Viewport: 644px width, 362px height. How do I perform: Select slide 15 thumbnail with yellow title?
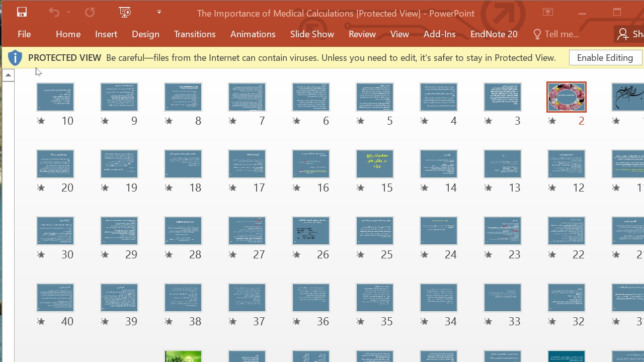click(375, 164)
